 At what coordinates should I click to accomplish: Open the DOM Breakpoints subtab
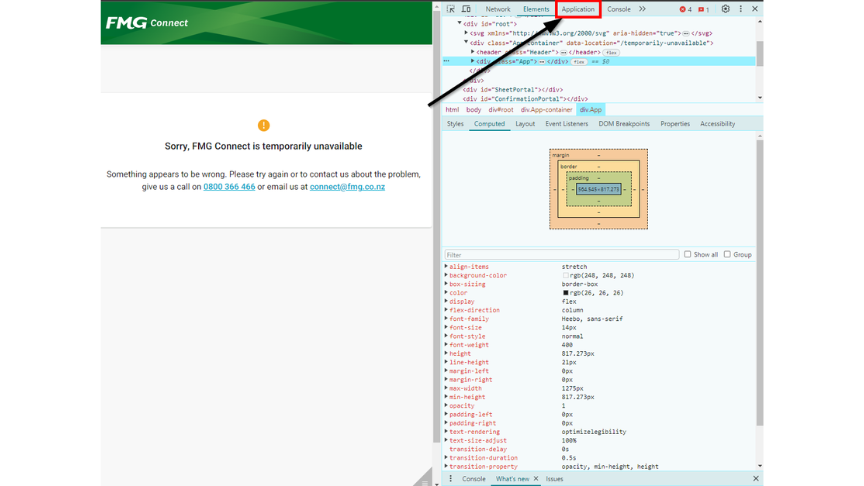point(624,124)
